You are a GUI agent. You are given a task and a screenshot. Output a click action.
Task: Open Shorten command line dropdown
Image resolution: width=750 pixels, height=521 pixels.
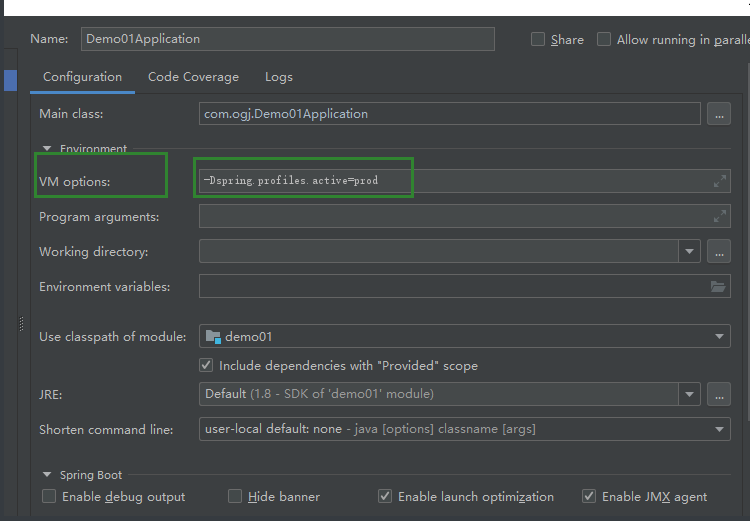pyautogui.click(x=719, y=429)
